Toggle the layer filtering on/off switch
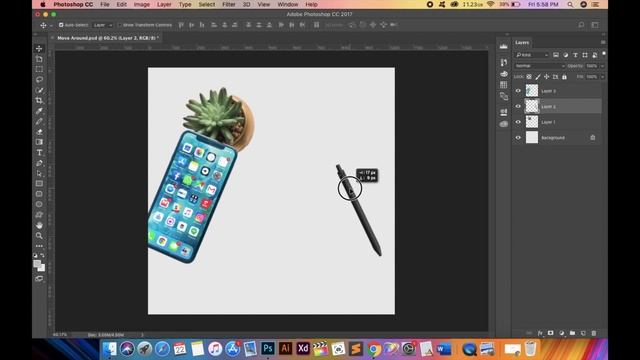This screenshot has height=360, width=640. tap(604, 53)
